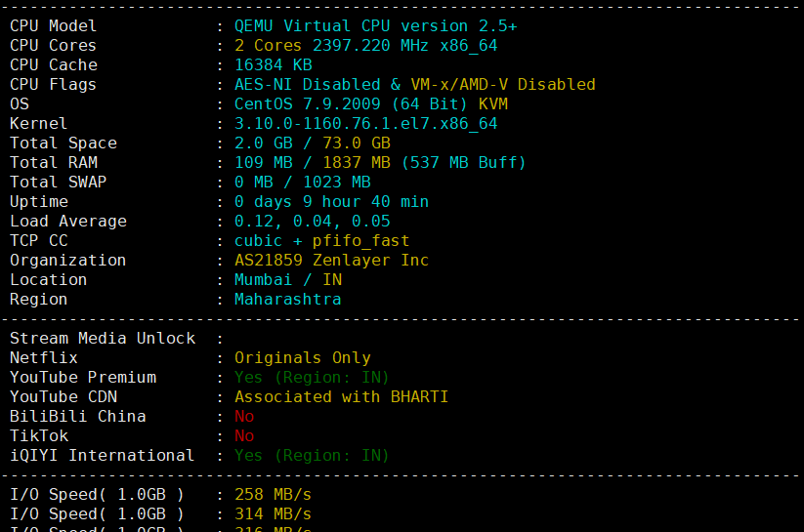Click the 'I/O Speed( 1.0GB )' label beside 314 MB/s
Viewport: 804px width, 532px height.
97,514
